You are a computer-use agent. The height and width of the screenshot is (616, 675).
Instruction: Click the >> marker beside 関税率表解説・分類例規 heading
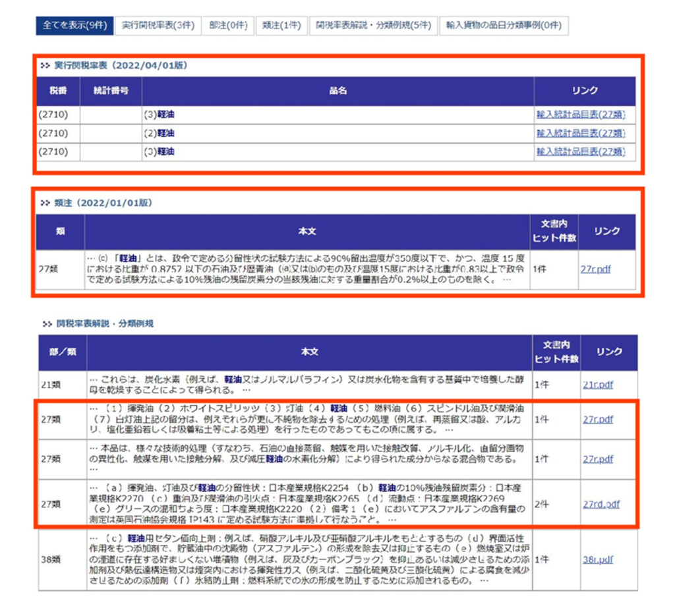pyautogui.click(x=46, y=324)
